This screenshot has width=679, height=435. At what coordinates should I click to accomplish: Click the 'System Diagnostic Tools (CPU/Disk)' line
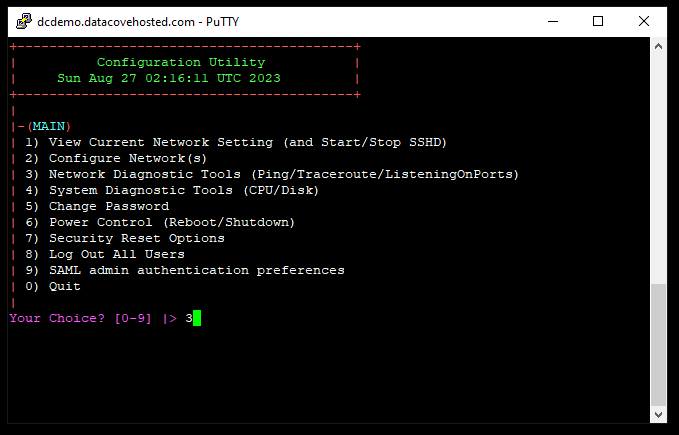(x=172, y=190)
